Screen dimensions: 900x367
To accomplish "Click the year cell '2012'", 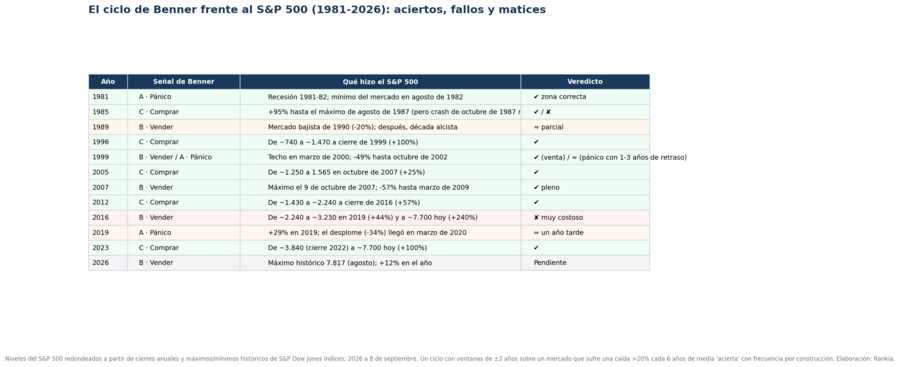I will (108, 202).
